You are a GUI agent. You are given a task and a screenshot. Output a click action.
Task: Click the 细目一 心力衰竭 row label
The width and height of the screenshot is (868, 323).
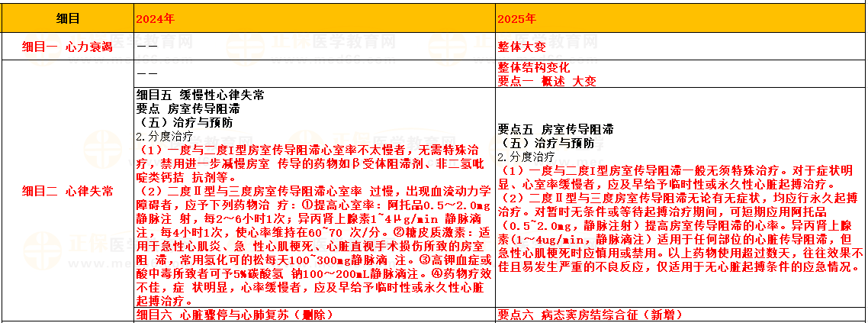67,46
